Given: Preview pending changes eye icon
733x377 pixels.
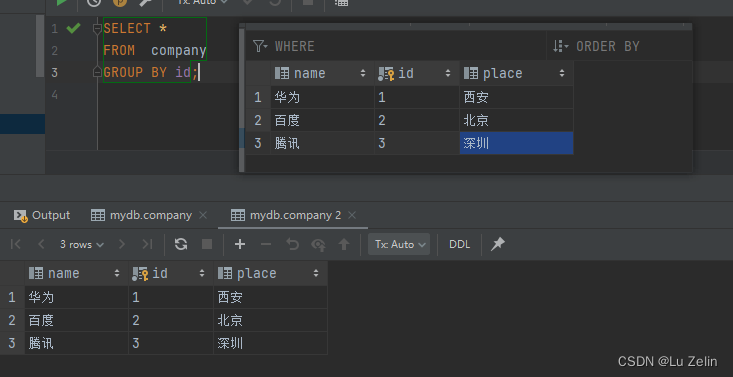Looking at the screenshot, I should point(318,244).
